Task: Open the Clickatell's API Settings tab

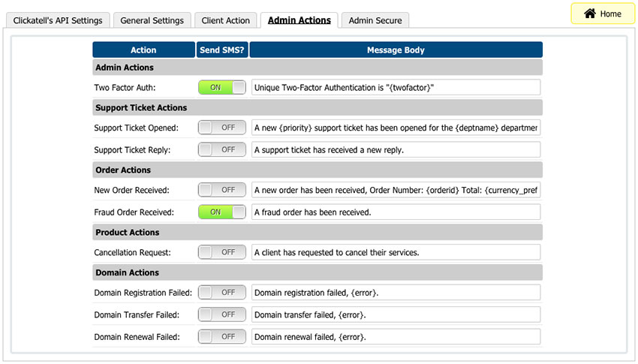Action: tap(59, 20)
